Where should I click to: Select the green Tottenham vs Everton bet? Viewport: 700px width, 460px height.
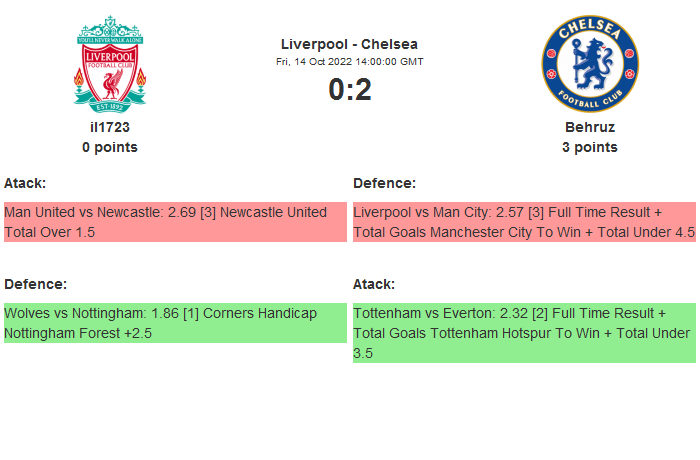click(x=524, y=333)
